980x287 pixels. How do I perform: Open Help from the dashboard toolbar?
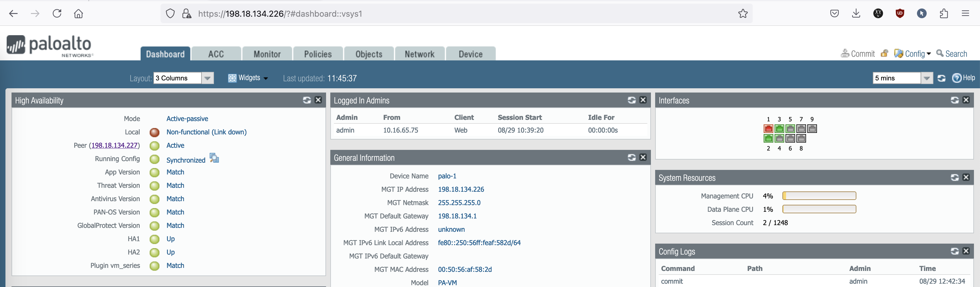963,78
